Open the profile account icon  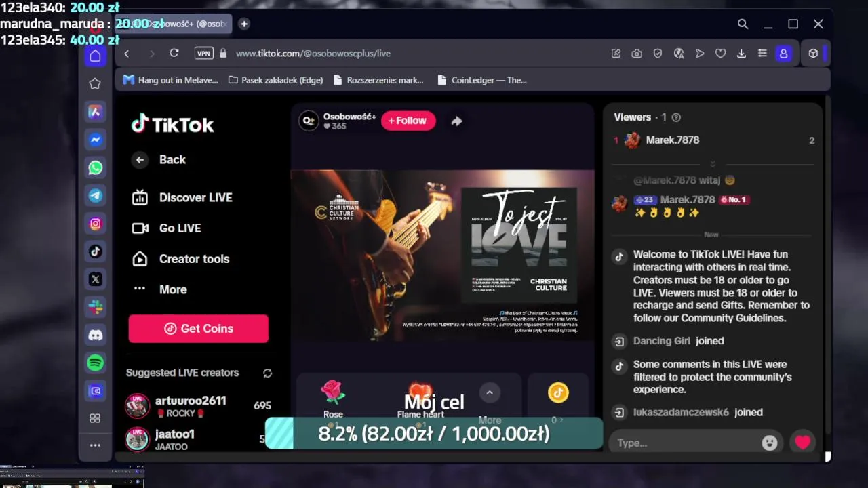pyautogui.click(x=784, y=53)
